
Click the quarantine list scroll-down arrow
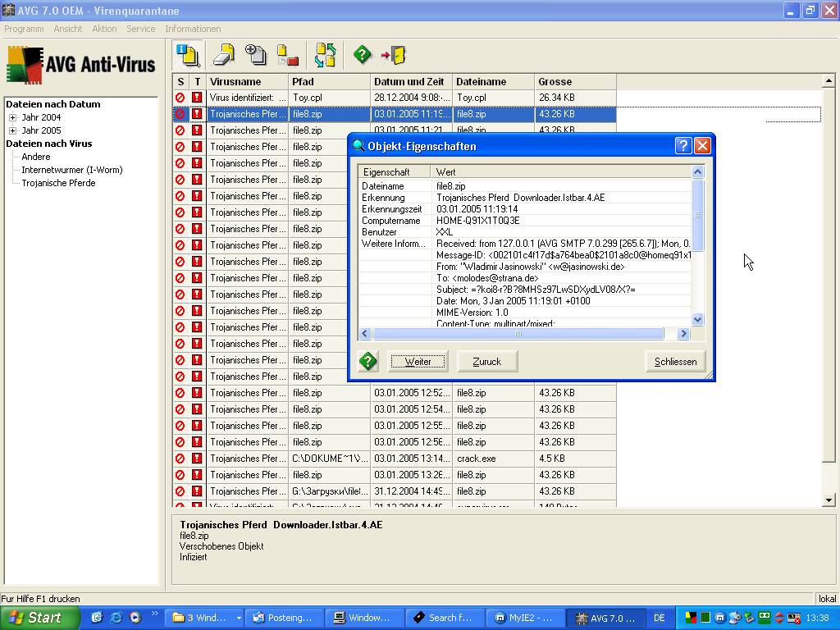[x=829, y=500]
